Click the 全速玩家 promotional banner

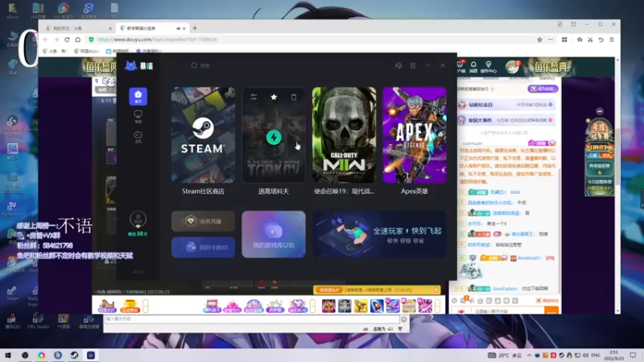click(379, 234)
